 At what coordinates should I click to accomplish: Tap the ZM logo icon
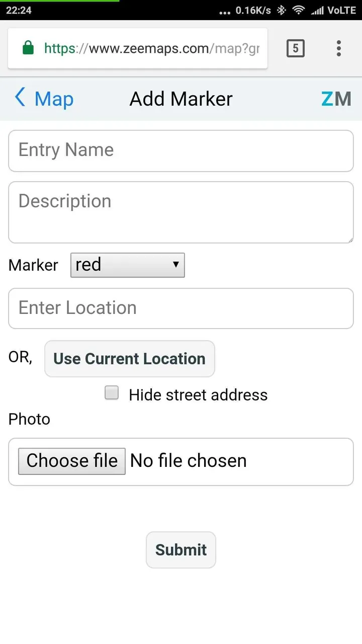(336, 99)
